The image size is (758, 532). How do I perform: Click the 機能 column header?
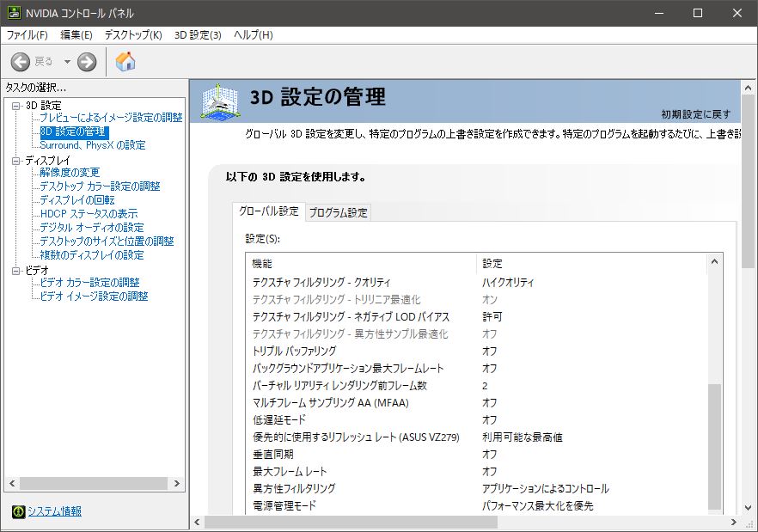pyautogui.click(x=361, y=264)
